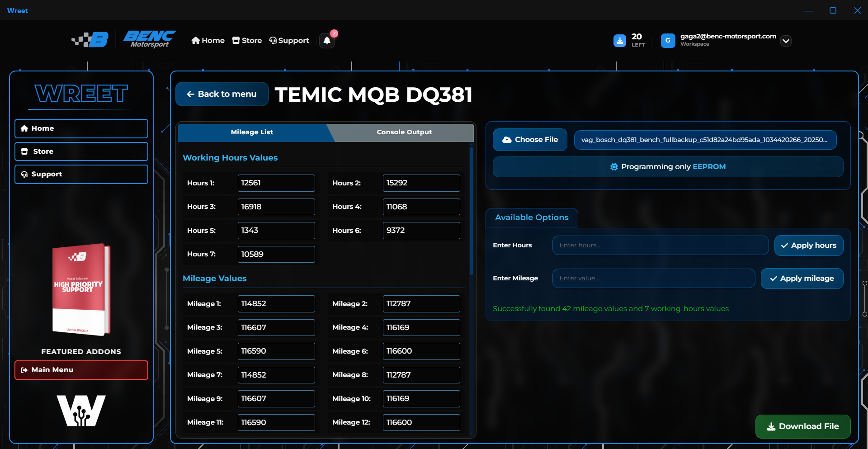
Task: Click the downloads remaining icon
Action: pos(620,41)
